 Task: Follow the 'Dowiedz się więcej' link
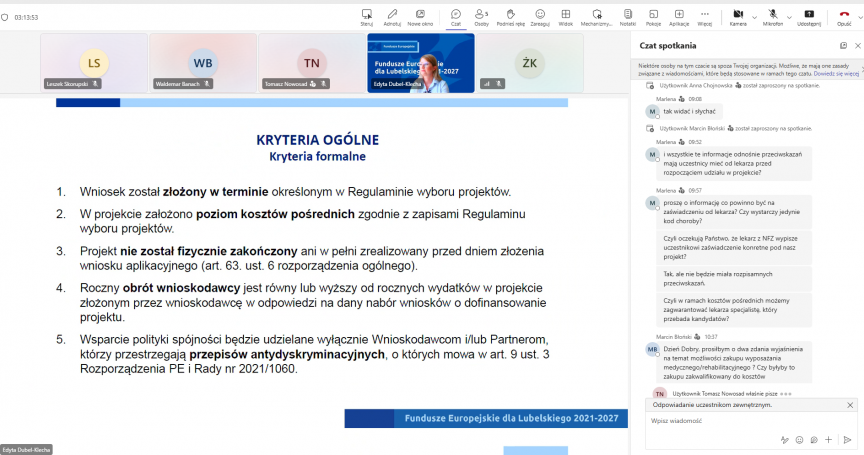tap(836, 73)
